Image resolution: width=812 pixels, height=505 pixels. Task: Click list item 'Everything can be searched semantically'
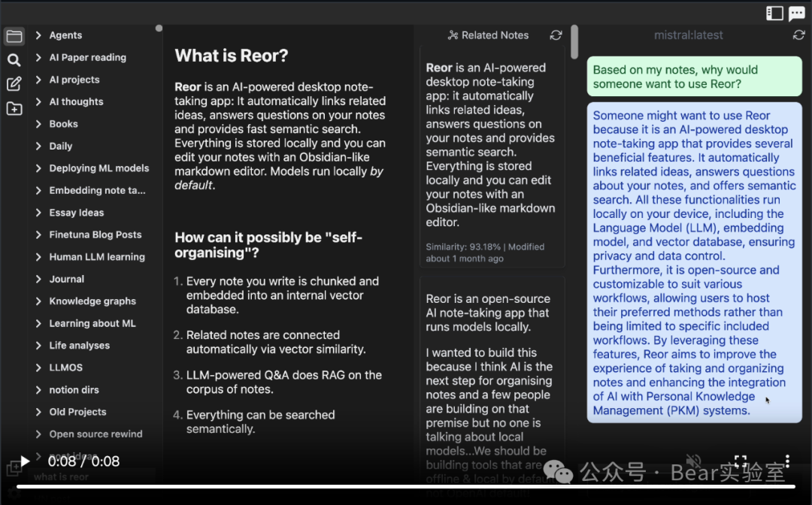click(260, 422)
